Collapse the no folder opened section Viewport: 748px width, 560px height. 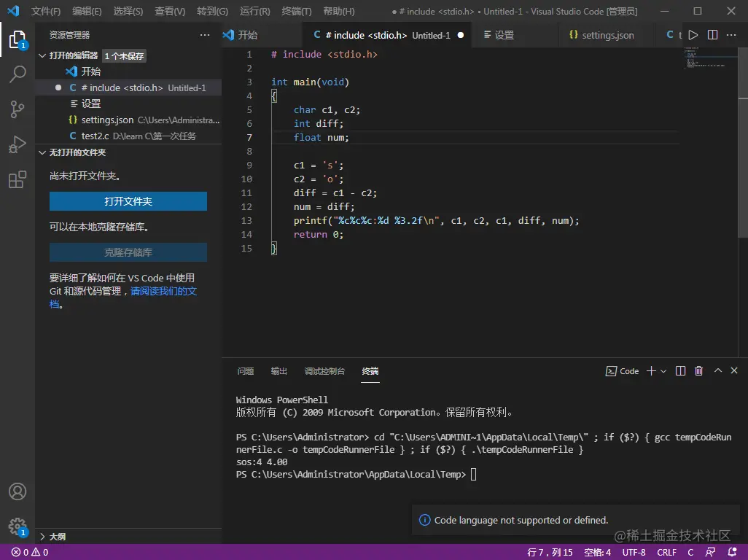[42, 152]
